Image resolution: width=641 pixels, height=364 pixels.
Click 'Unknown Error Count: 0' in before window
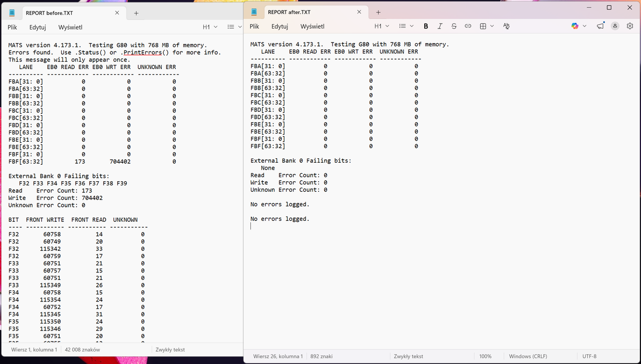pos(47,205)
